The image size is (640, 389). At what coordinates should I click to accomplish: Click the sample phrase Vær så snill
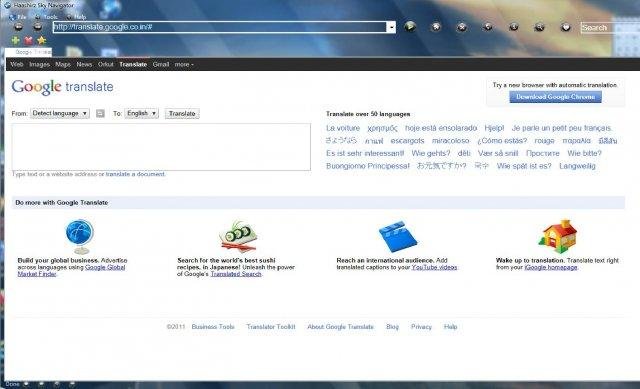[498, 153]
